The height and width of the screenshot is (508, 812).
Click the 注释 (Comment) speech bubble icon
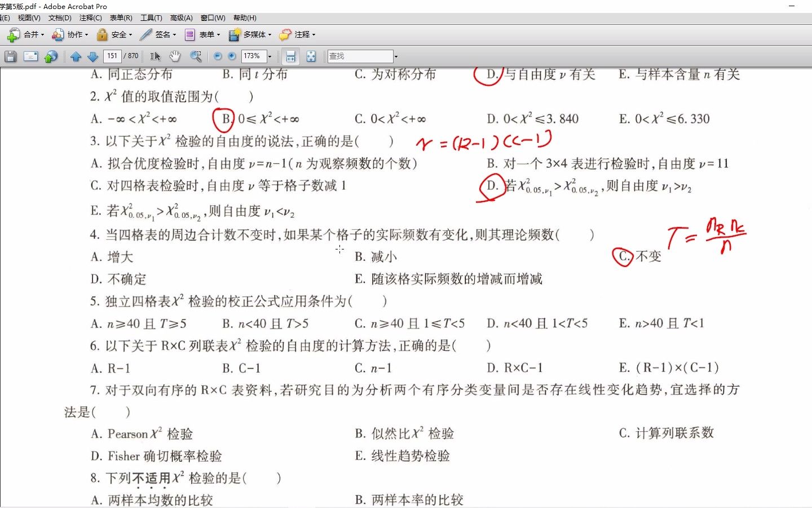click(x=285, y=35)
